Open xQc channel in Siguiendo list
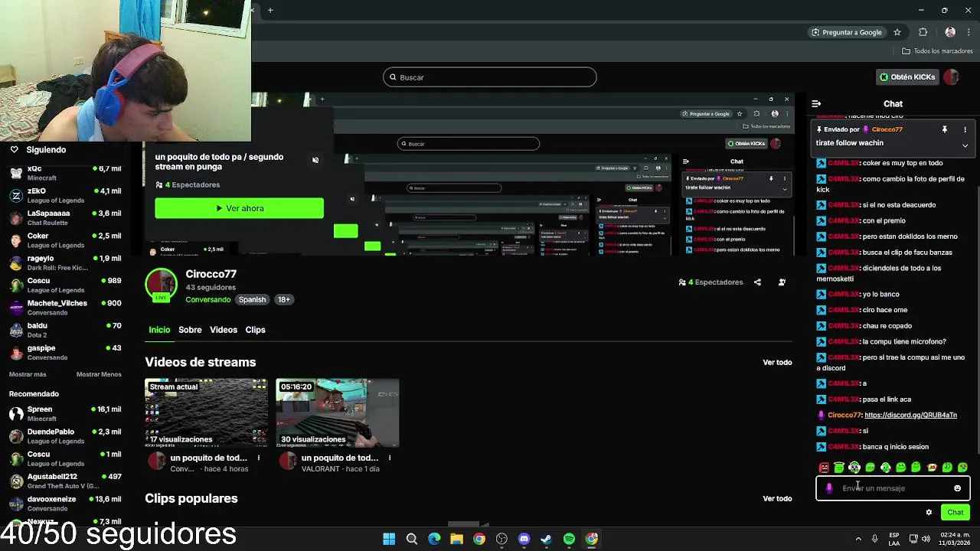The height and width of the screenshot is (551, 980). coord(65,173)
